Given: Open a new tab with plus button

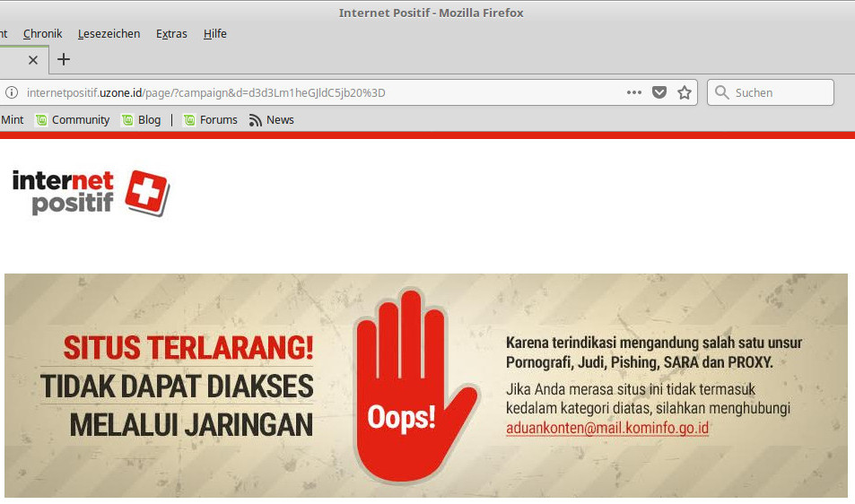Looking at the screenshot, I should click(64, 59).
